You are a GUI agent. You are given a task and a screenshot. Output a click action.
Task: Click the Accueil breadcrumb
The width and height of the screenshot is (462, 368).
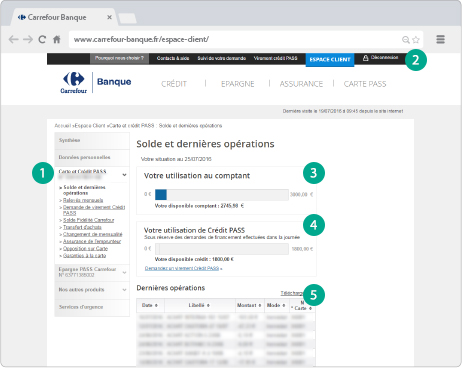pyautogui.click(x=63, y=126)
